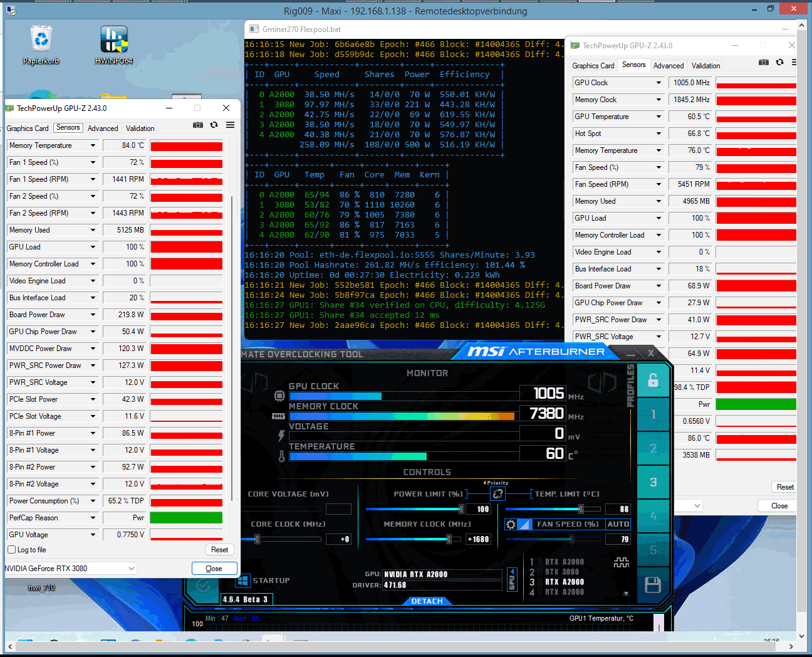Click Close button in left GPU-Z
This screenshot has height=657, width=812.
pos(214,569)
